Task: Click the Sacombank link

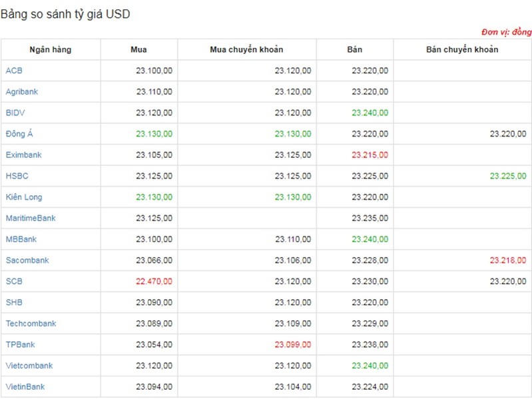Action: 27,260
